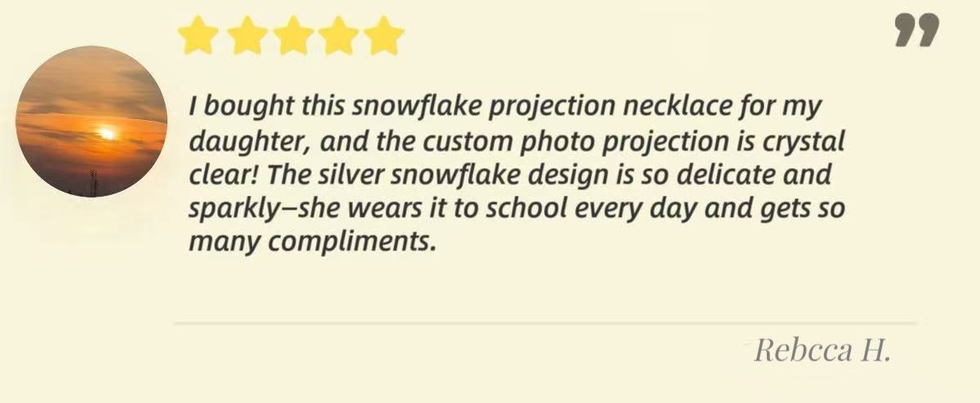Click the gray quotation mark icon
980x403 pixels.
pyautogui.click(x=916, y=31)
